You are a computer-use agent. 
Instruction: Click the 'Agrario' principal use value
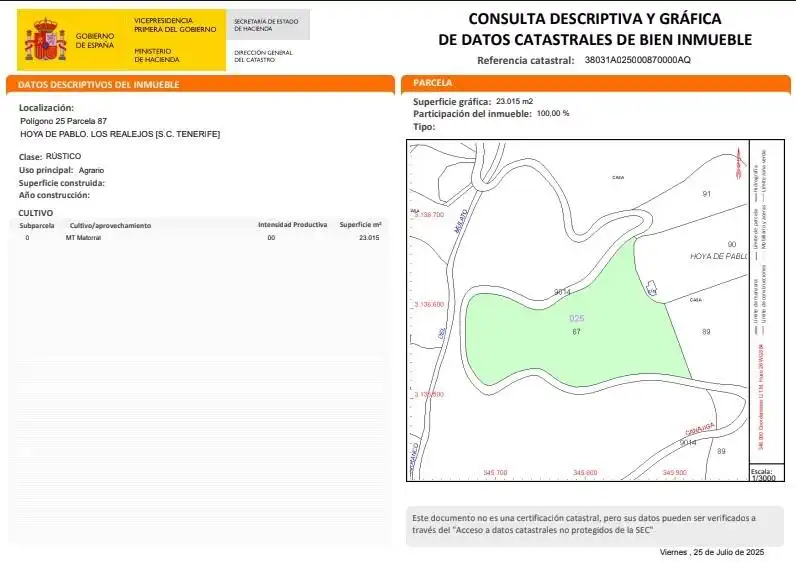91,170
